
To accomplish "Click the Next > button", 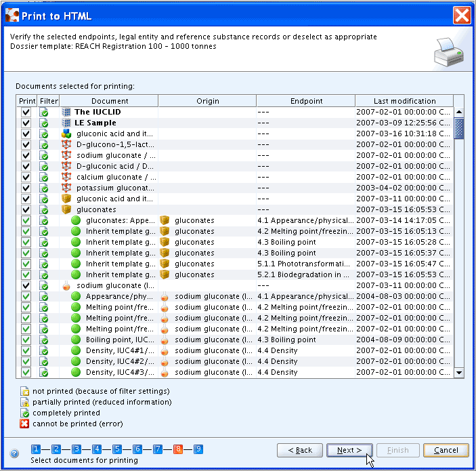I will point(349,450).
